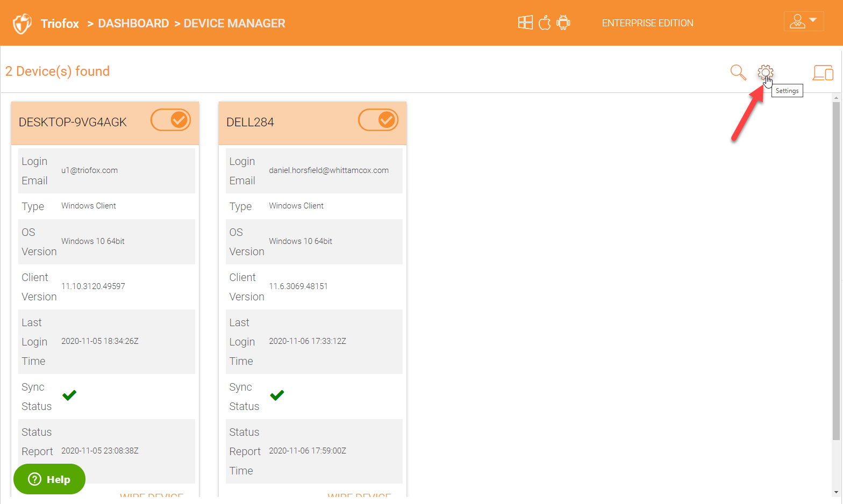Screen dimensions: 843x504
Task: Click the DESKTOP-9VG4AGK card title
Action: (73, 123)
